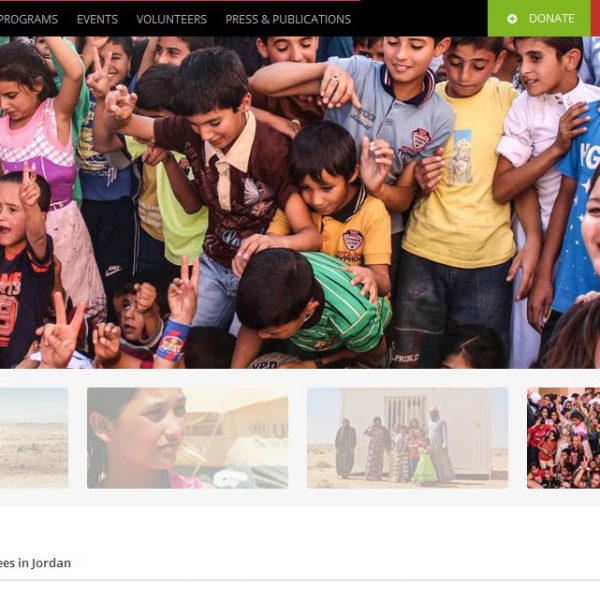Click the green DONATE button text
This screenshot has width=600, height=600.
pos(551,18)
